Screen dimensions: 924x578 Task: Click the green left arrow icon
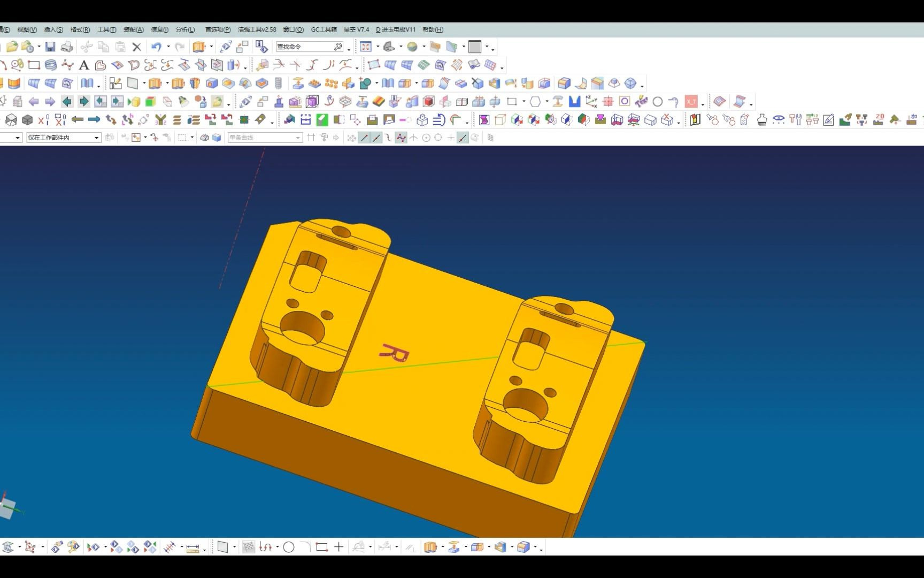(x=67, y=102)
